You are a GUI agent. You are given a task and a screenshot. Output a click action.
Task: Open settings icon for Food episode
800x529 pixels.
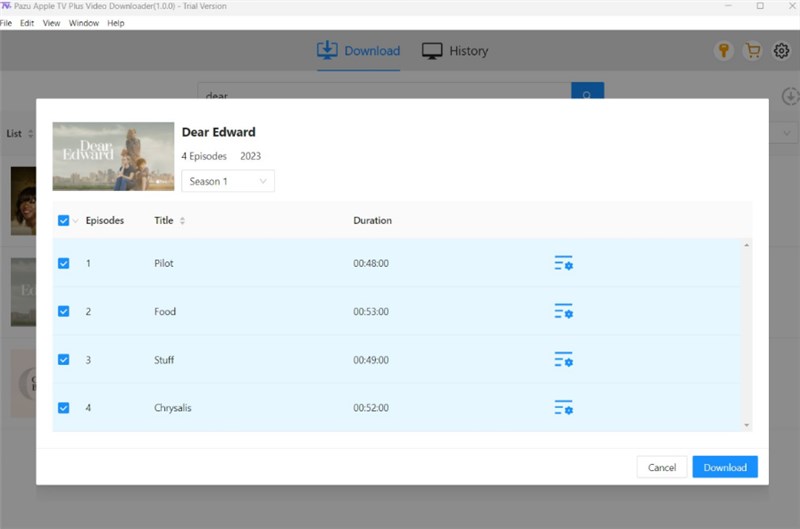coord(563,311)
